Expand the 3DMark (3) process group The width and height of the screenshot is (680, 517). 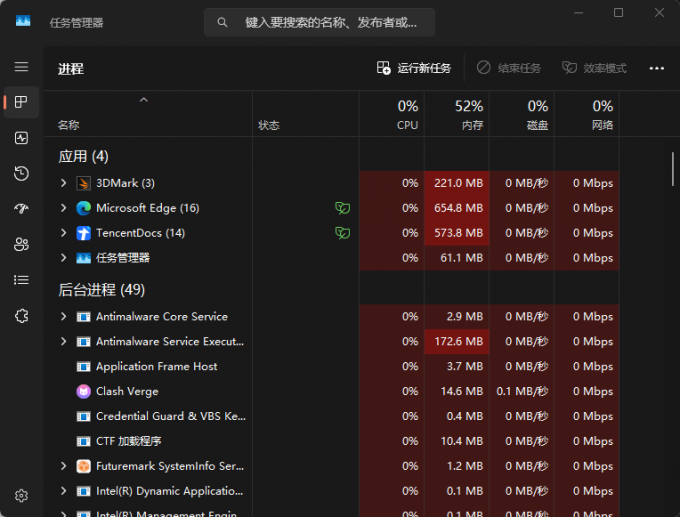[63, 183]
